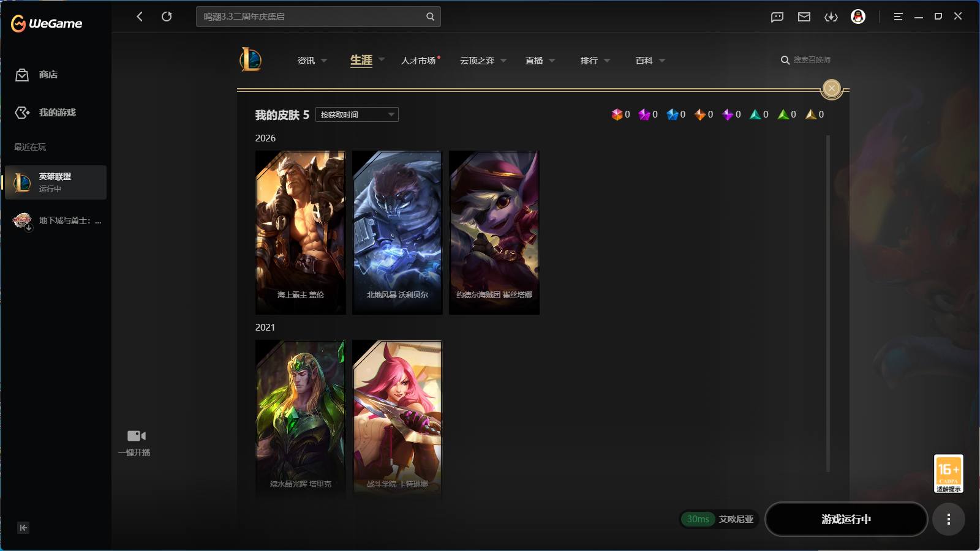Click the 我的皮肤 5 heading
980x551 pixels.
point(282,115)
